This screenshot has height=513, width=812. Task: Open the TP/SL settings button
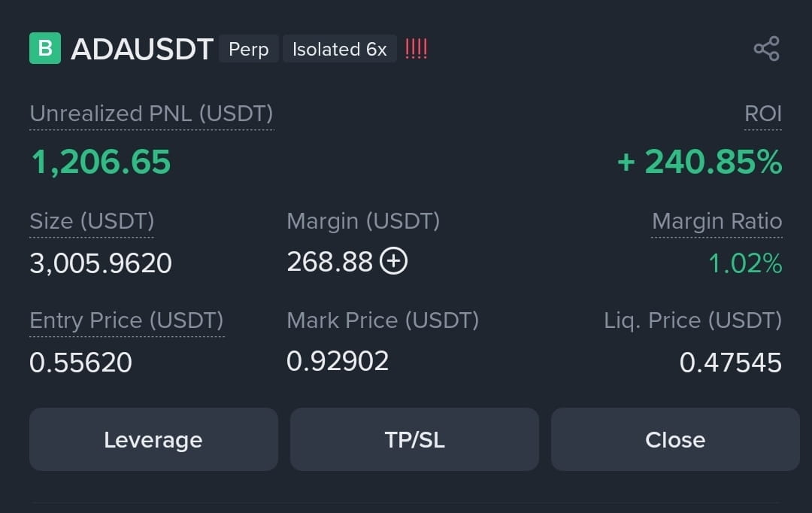click(x=414, y=439)
